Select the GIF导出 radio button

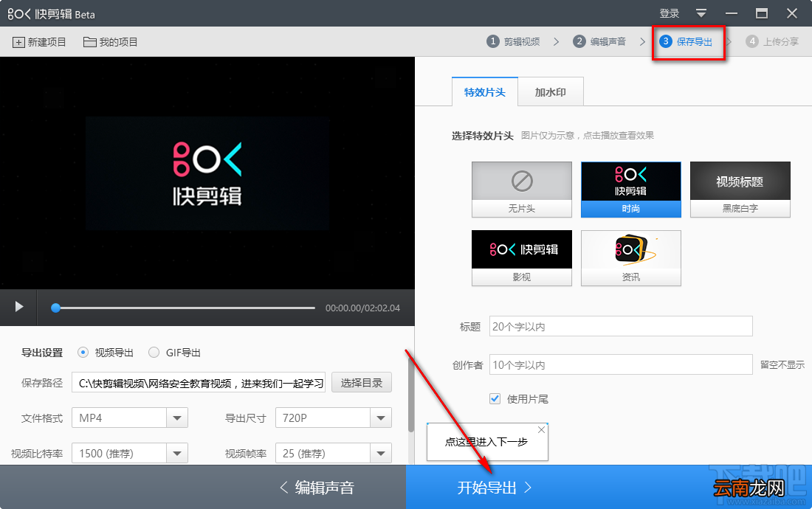click(154, 353)
